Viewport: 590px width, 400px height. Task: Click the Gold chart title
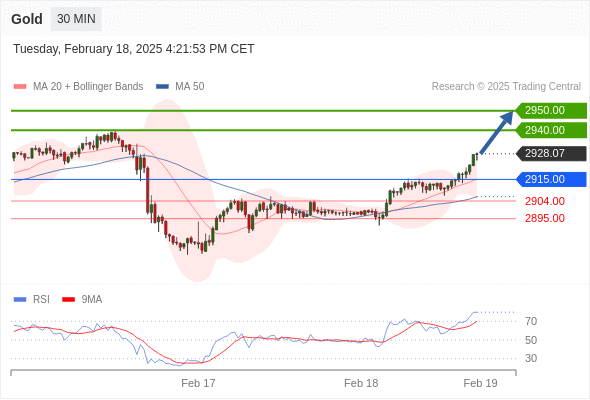(27, 19)
